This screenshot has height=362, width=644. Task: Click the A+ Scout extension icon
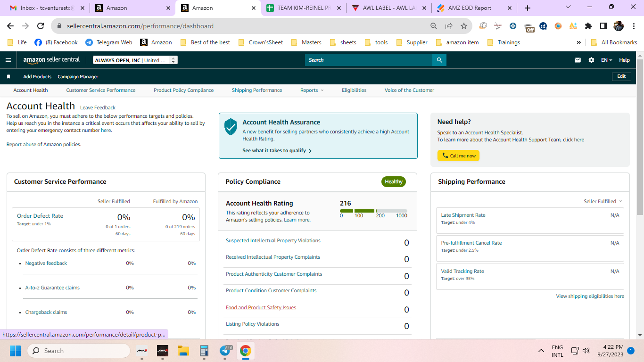click(x=573, y=26)
